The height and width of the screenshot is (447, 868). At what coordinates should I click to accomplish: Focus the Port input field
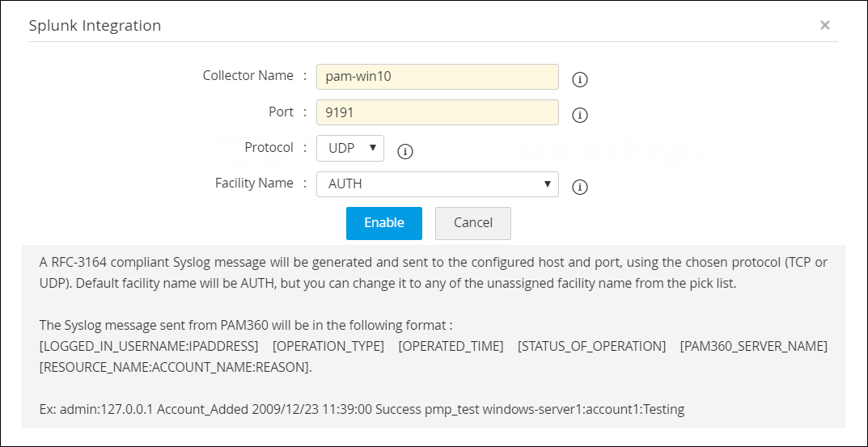tap(438, 112)
